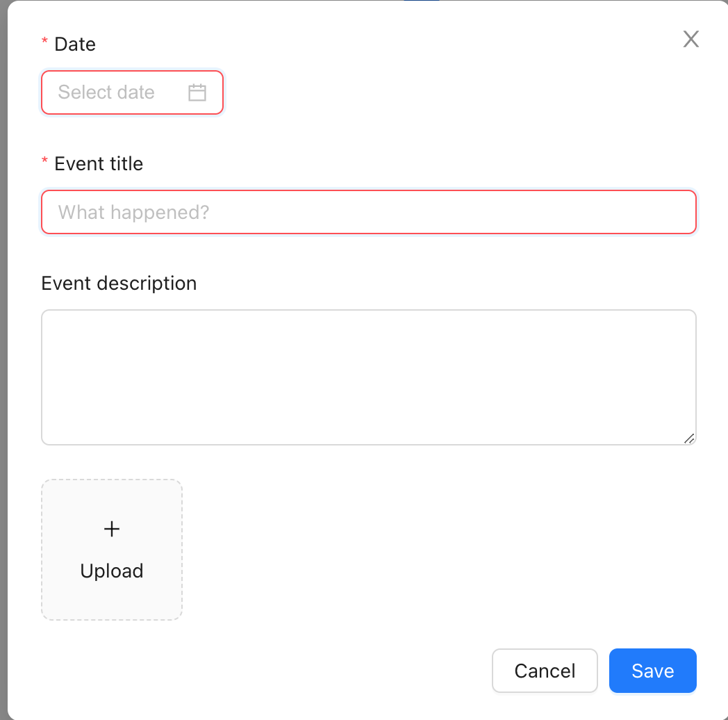Click the textarea resize handle
This screenshot has width=728, height=720.
[689, 438]
